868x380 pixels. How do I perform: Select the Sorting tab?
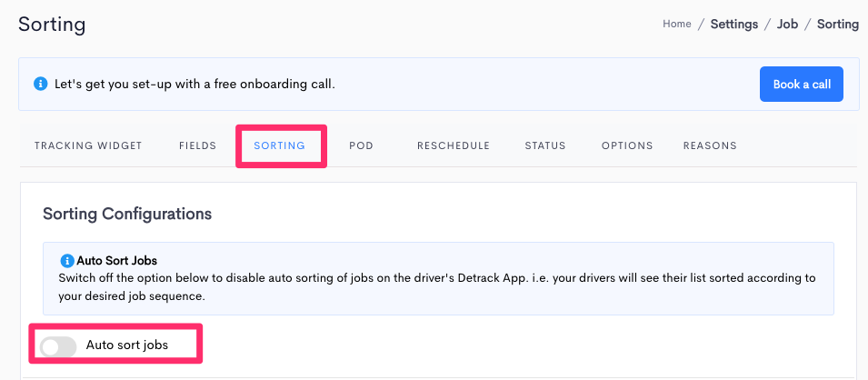click(x=280, y=145)
